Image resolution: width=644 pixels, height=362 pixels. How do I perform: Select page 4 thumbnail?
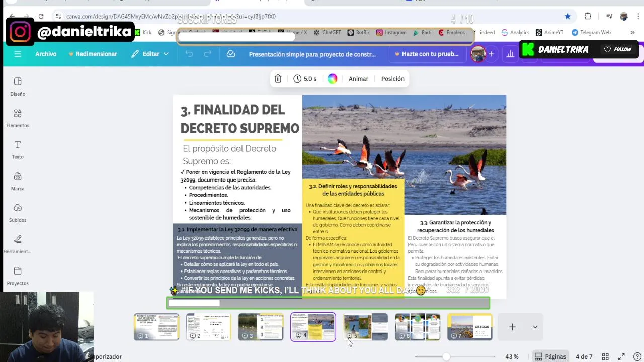point(313,327)
